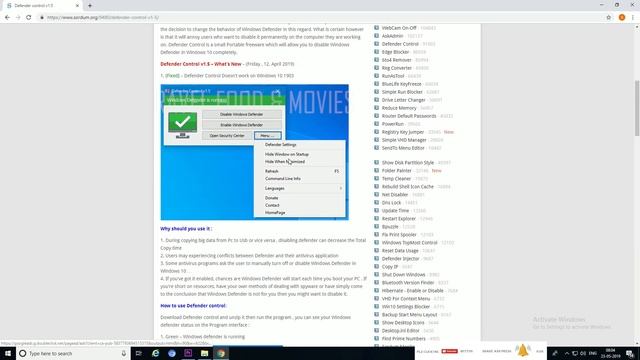Open the Update Time link
The height and width of the screenshot is (360, 640).
(395, 211)
